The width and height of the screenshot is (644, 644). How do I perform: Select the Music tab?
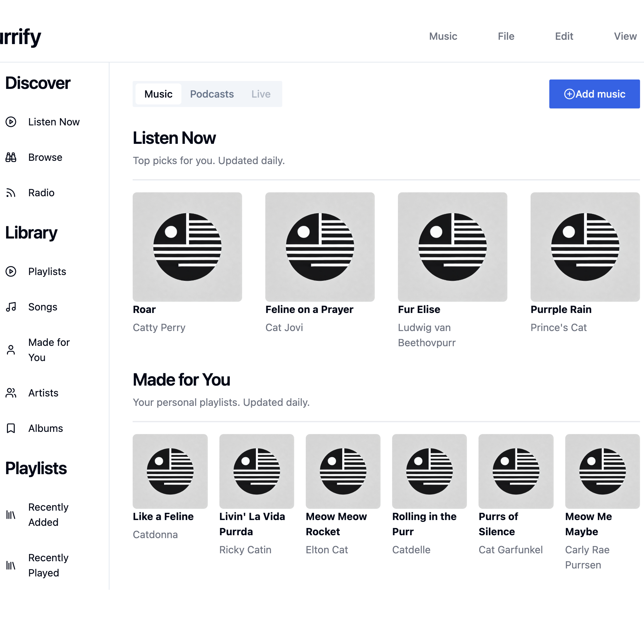pyautogui.click(x=158, y=94)
